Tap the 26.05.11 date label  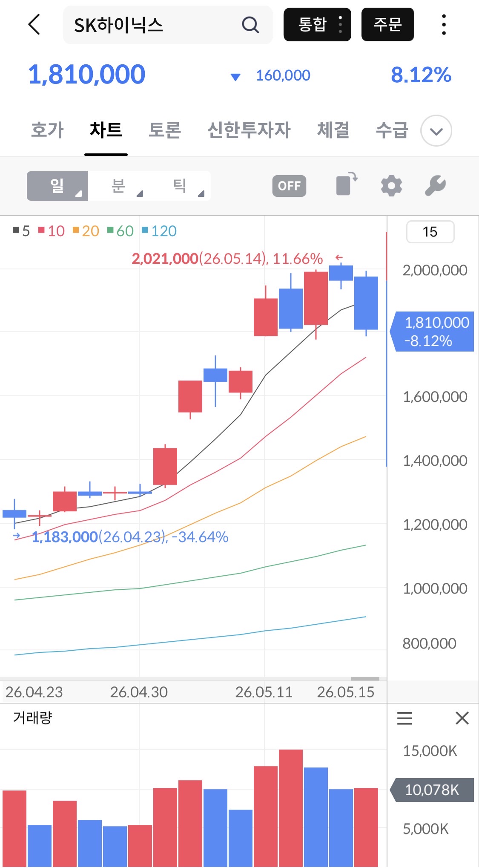point(264,692)
